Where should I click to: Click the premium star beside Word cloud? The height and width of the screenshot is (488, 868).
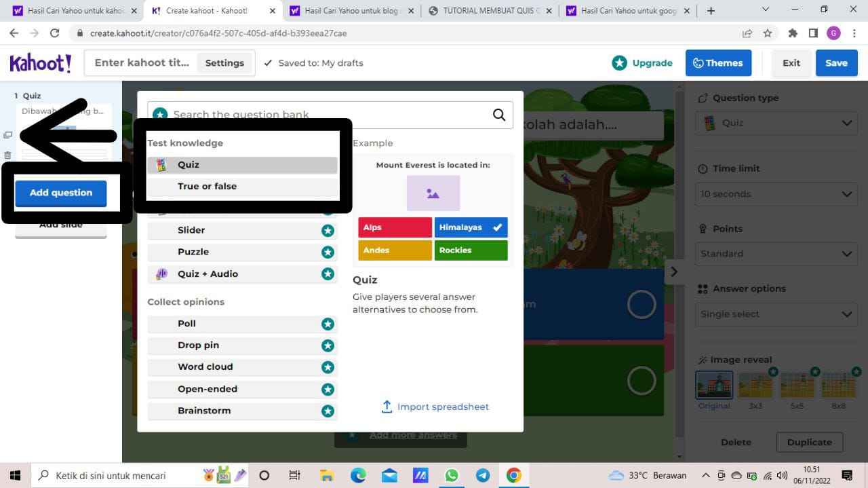click(x=328, y=367)
